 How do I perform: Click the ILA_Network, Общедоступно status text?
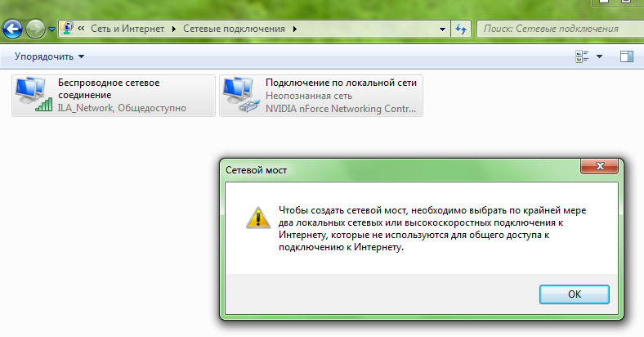click(x=122, y=108)
